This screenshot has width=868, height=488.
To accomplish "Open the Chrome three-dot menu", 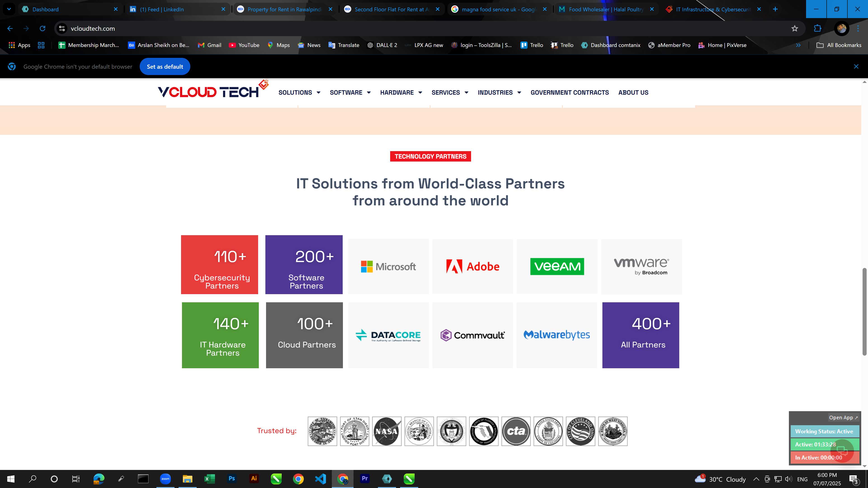I will 858,29.
